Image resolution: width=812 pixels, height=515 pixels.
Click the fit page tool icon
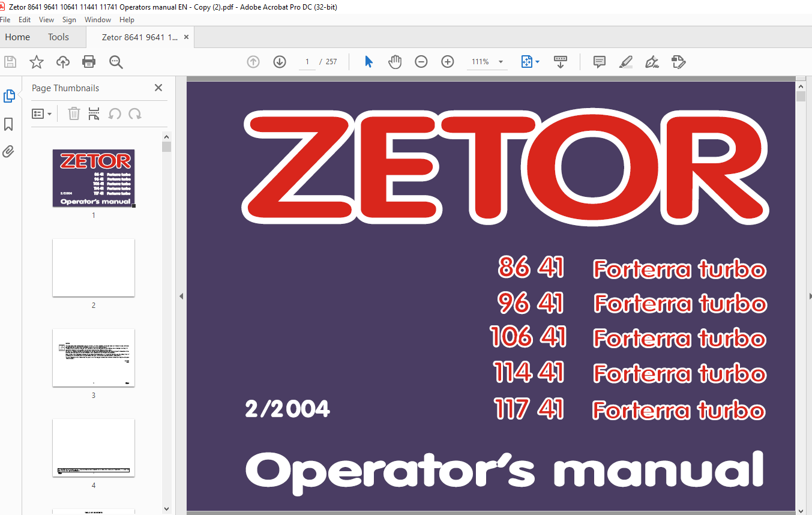pos(527,62)
